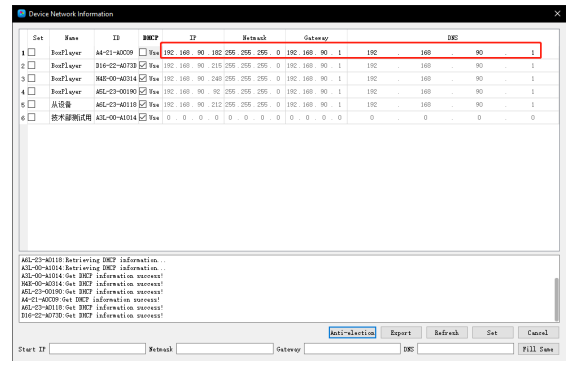
Task: Select IP cell 192.168.90.215
Action: tap(193, 65)
